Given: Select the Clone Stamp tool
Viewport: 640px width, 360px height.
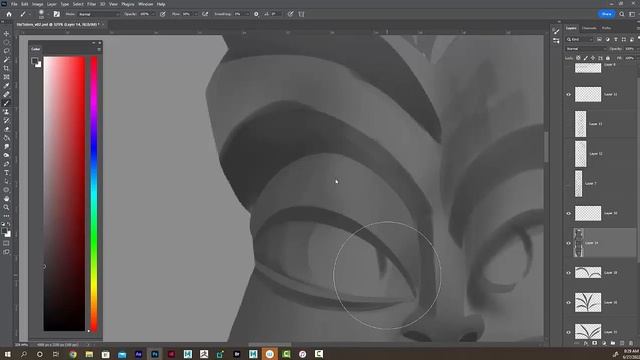Looking at the screenshot, I should [x=7, y=112].
